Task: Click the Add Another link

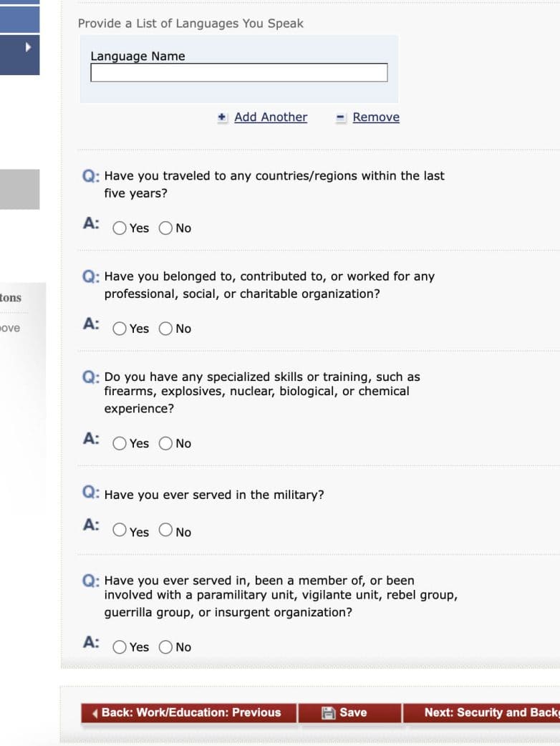Action: (x=270, y=117)
